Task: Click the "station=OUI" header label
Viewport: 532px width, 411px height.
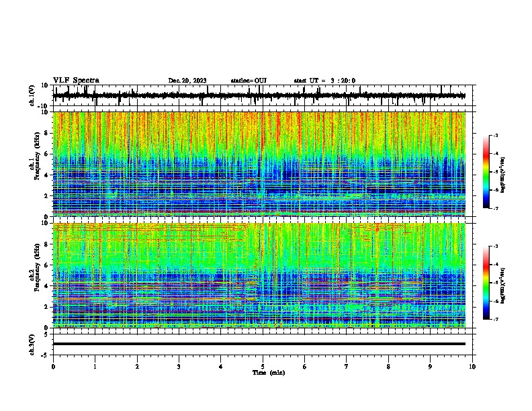Action: click(x=249, y=81)
